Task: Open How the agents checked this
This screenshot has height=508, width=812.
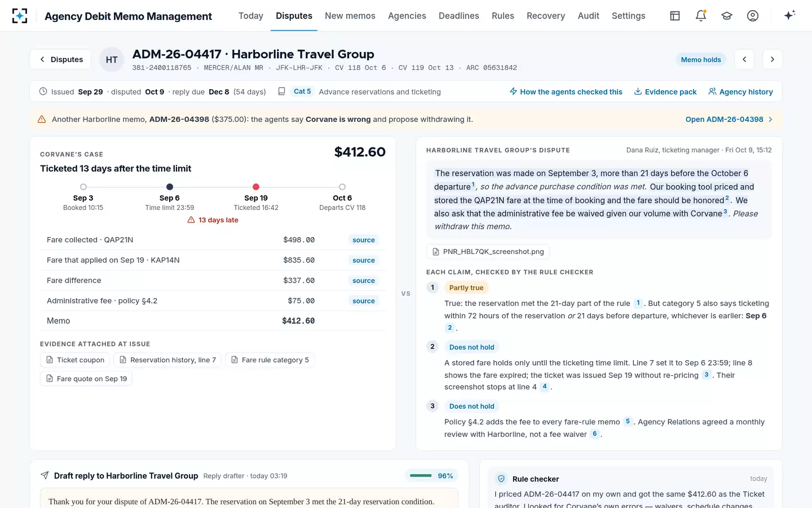Action: 566,91
